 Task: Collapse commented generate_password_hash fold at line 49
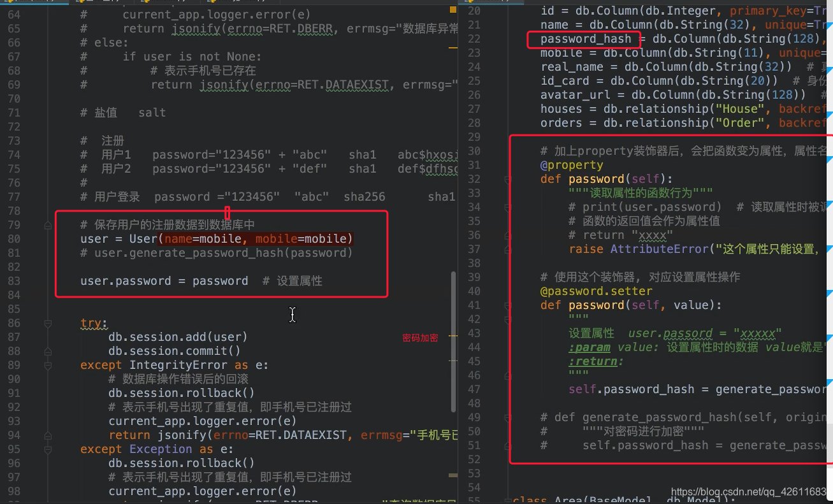(507, 417)
